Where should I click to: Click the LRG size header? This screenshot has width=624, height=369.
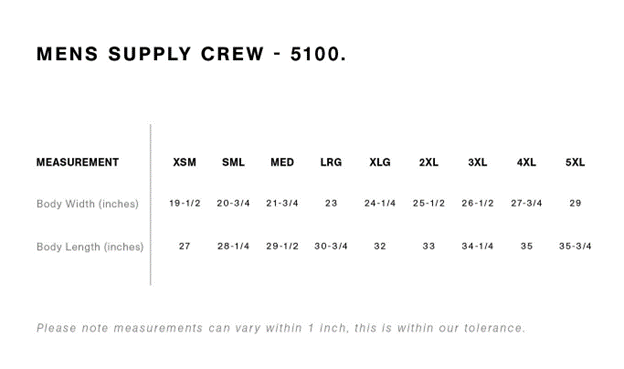point(331,162)
